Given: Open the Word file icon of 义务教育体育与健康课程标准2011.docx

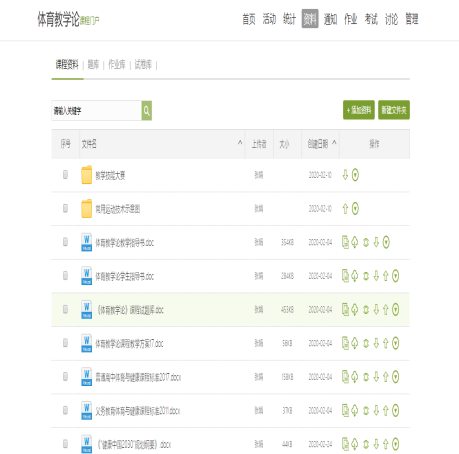Looking at the screenshot, I should pos(87,410).
